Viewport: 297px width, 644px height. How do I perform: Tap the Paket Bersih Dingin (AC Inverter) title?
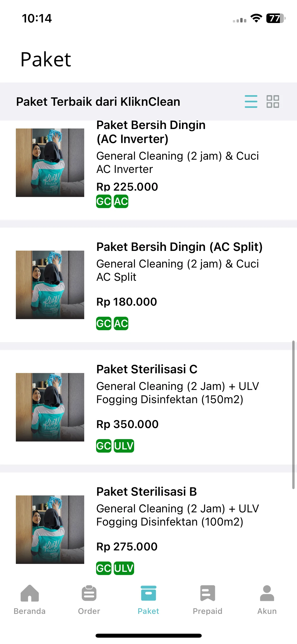[151, 132]
